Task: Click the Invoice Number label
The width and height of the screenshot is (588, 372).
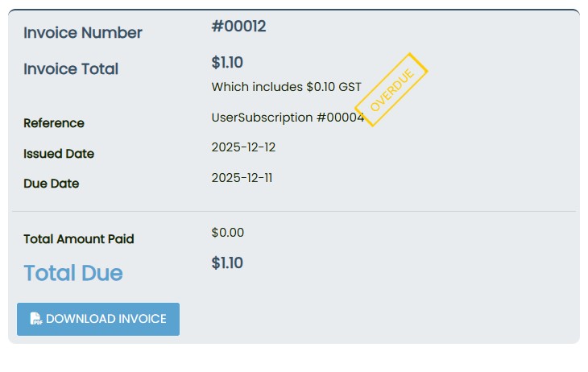Action: click(x=83, y=33)
